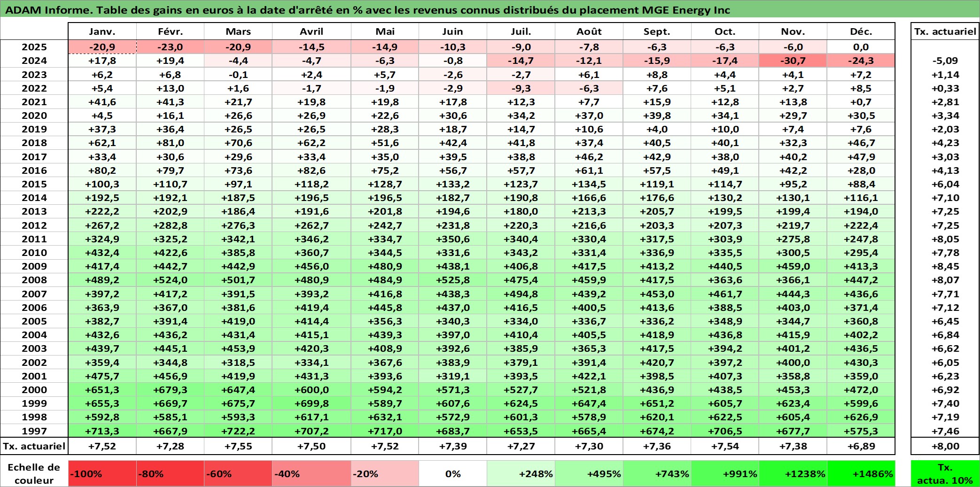Select the 2024 actuarial rate -5,09

coord(945,61)
